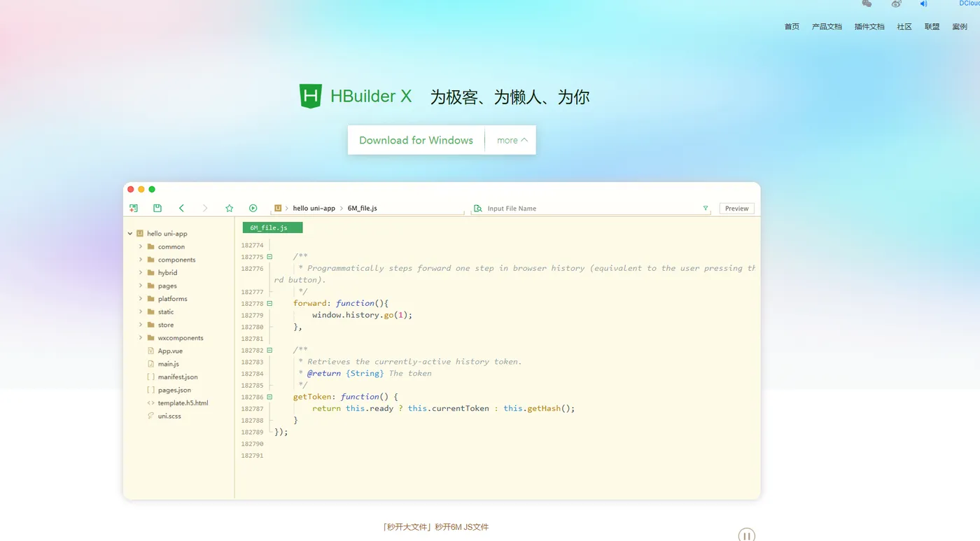Open the 联盟 nav item
The height and width of the screenshot is (541, 980).
(x=932, y=27)
